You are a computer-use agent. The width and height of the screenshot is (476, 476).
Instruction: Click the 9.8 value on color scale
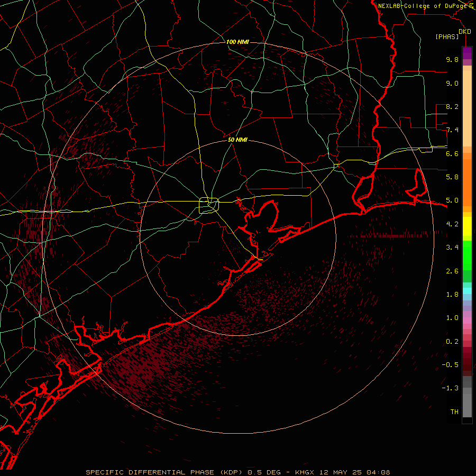coord(452,59)
